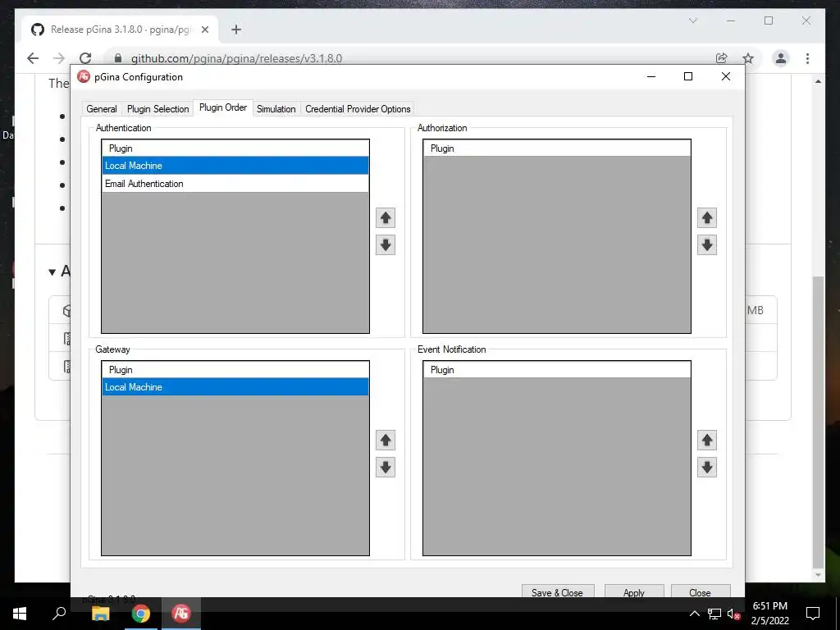
Task: Click the Chrome address bar URL
Action: pyautogui.click(x=236, y=58)
